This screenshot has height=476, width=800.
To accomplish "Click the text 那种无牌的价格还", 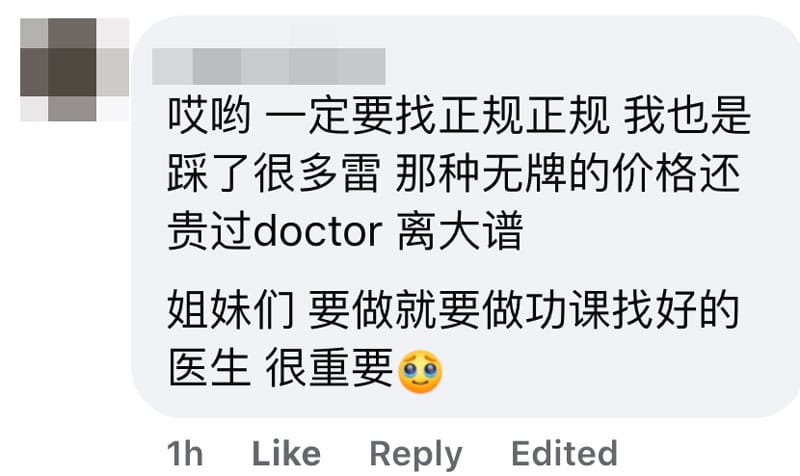I will (567, 174).
